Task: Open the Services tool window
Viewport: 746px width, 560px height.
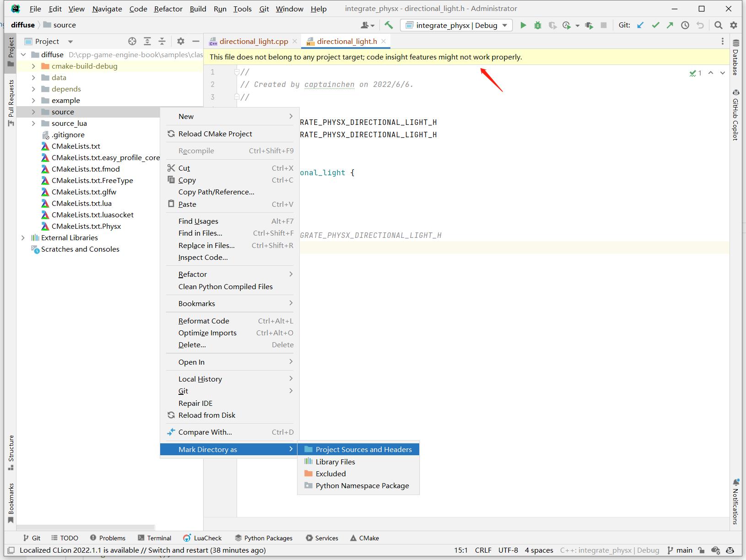Action: (x=322, y=538)
